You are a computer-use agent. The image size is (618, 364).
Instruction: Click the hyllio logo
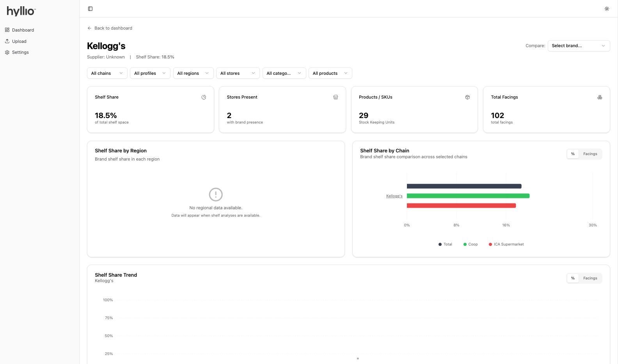tap(21, 11)
